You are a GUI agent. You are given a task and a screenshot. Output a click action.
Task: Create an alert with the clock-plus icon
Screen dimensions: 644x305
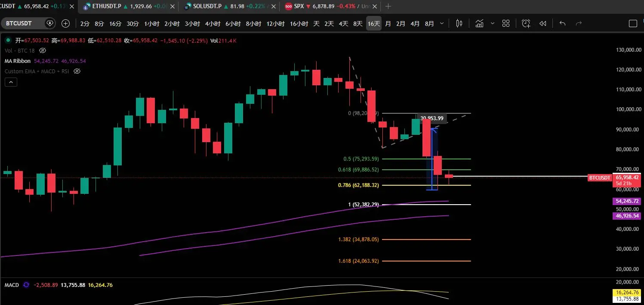click(x=526, y=24)
